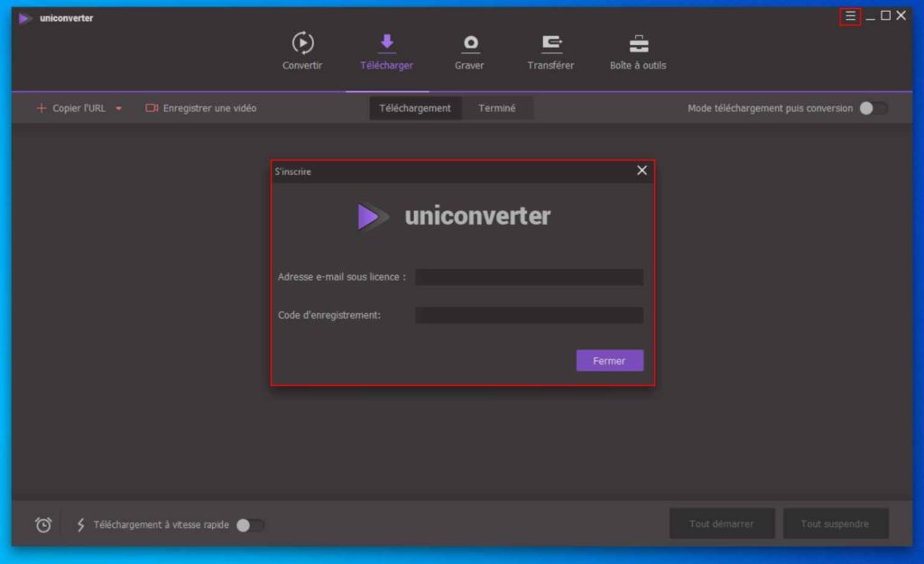The image size is (924, 564).
Task: Maximize the uniconverter window
Action: tap(886, 16)
